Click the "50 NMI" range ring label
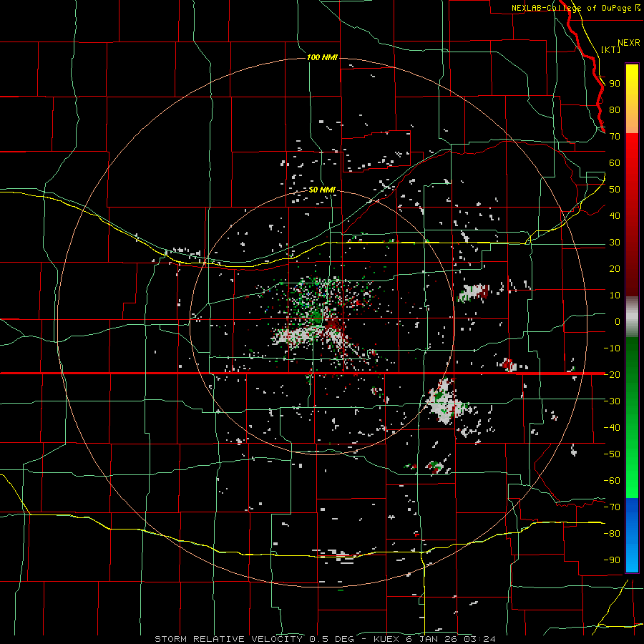The height and width of the screenshot is (644, 644). [x=322, y=190]
